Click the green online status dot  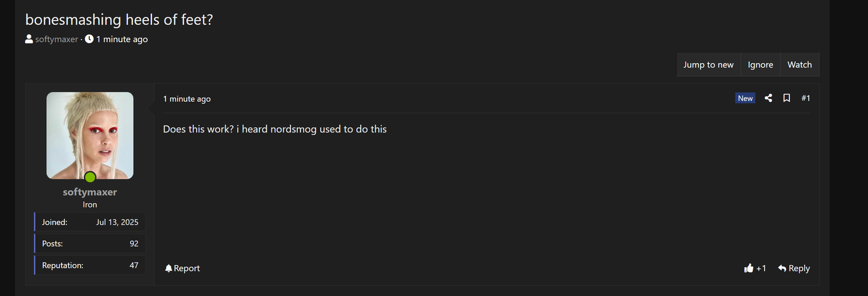90,176
